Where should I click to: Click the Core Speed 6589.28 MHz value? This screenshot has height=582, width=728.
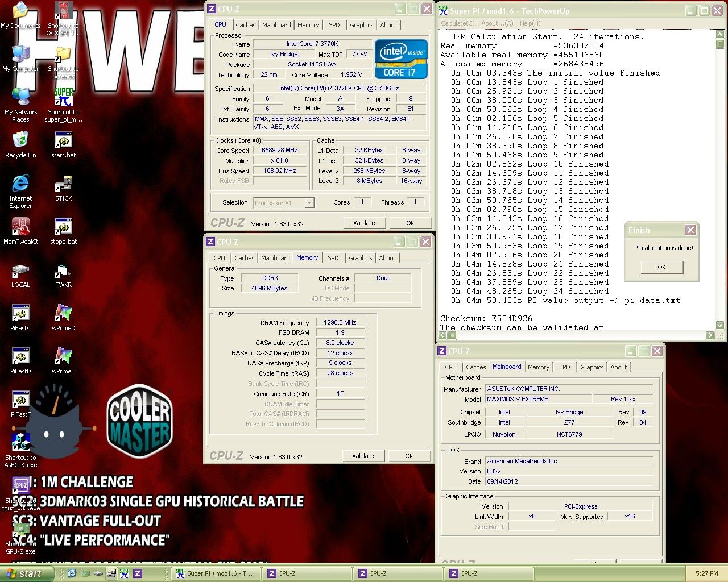[280, 151]
